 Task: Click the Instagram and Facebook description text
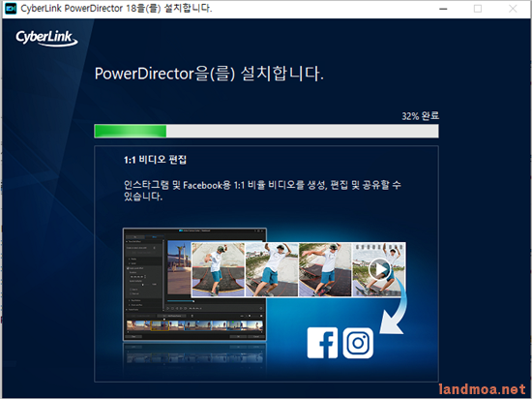click(262, 191)
